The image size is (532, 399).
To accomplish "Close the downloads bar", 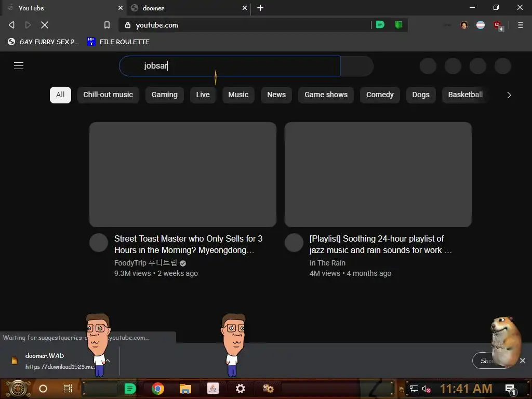I will (x=523, y=361).
